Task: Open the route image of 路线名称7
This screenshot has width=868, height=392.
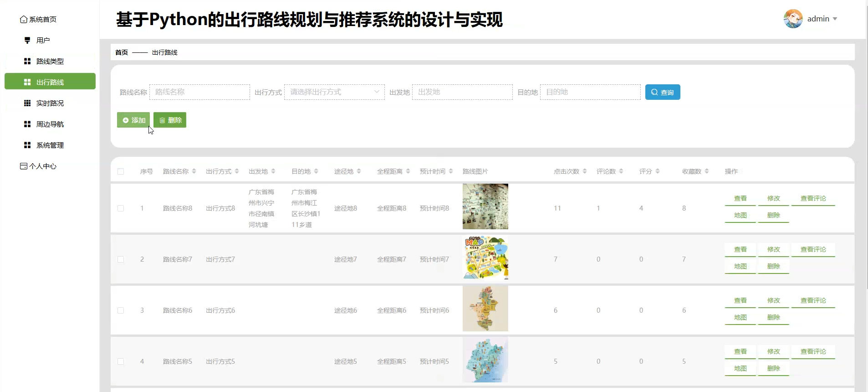Action: 485,258
